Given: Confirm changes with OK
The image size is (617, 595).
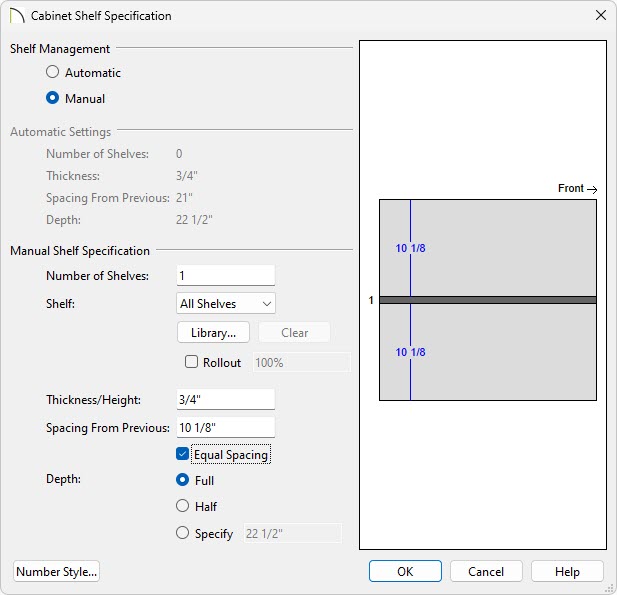Looking at the screenshot, I should (x=405, y=572).
